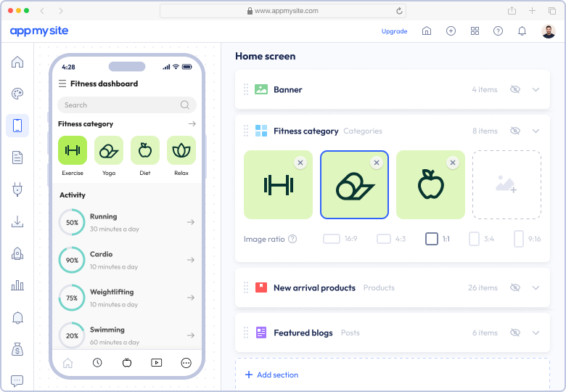Select the 16:9 image ratio
This screenshot has height=392, width=566.
[340, 239]
